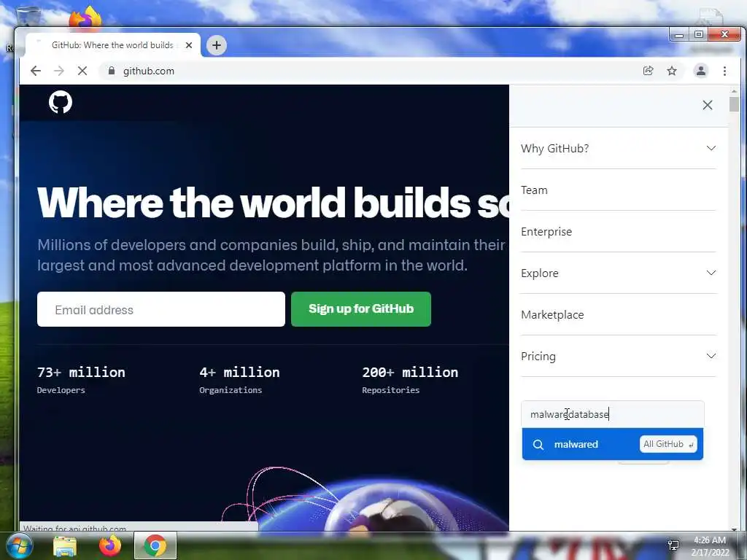747x560 pixels.
Task: Open Windows Explorer from the taskbar
Action: [x=65, y=545]
